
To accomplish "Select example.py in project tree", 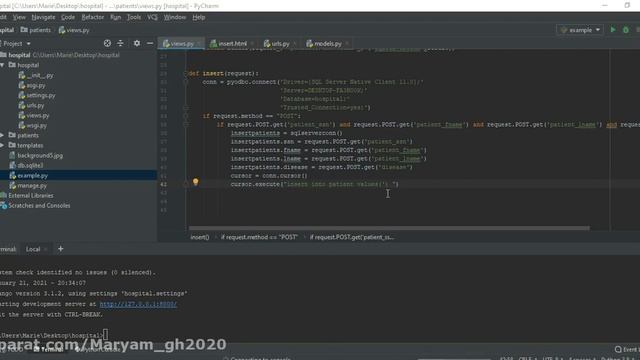I will 28,176.
